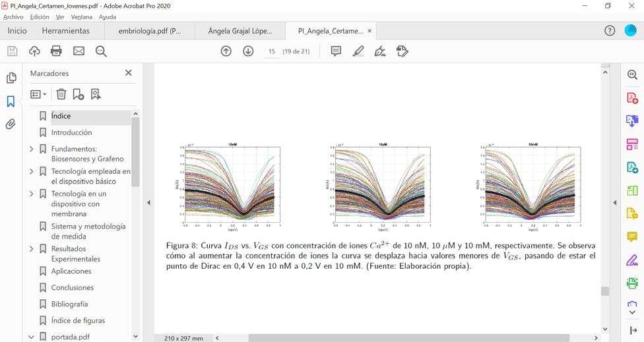The height and width of the screenshot is (342, 644).
Task: Expand Resultados Experimentales bookmark
Action: (32, 248)
